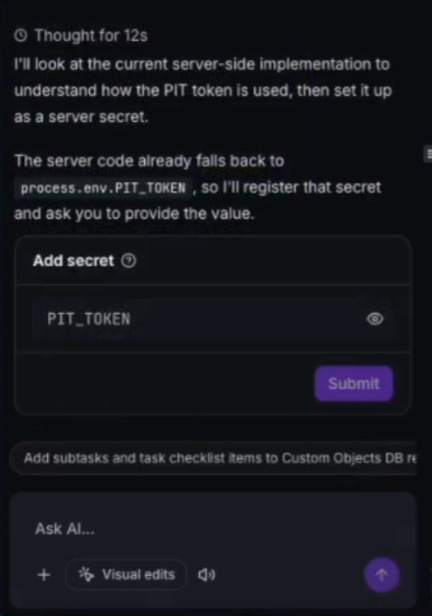Screen dimensions: 432x616
Task: Reveal the secret value with the eye icon
Action: pos(375,319)
